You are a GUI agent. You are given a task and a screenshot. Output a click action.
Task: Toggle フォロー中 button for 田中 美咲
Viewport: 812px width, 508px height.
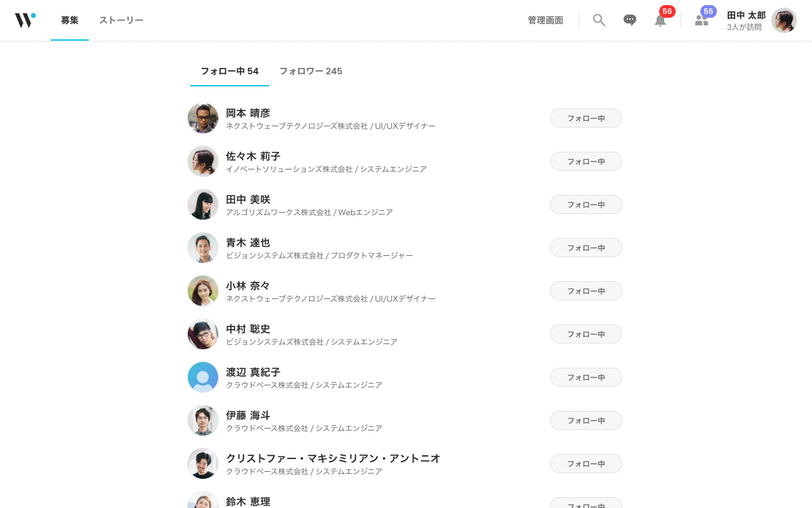pos(586,204)
